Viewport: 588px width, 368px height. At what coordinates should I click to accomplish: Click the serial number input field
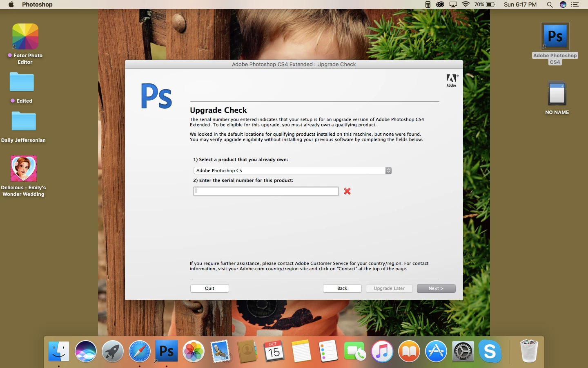(x=266, y=191)
